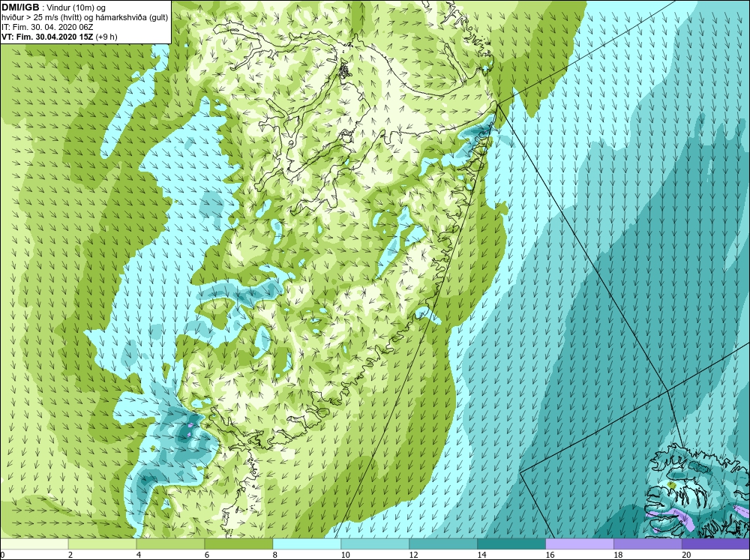750x560 pixels.
Task: Click the legend label '8'
Action: [x=275, y=555]
